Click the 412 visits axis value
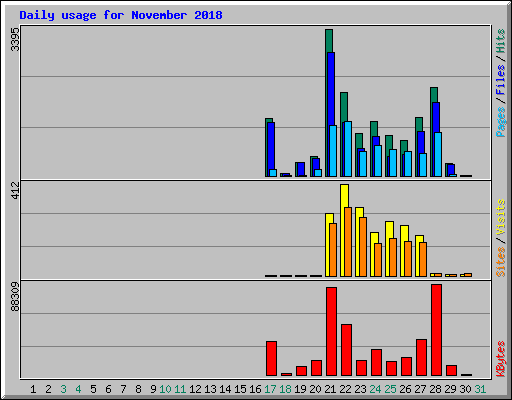 point(15,190)
